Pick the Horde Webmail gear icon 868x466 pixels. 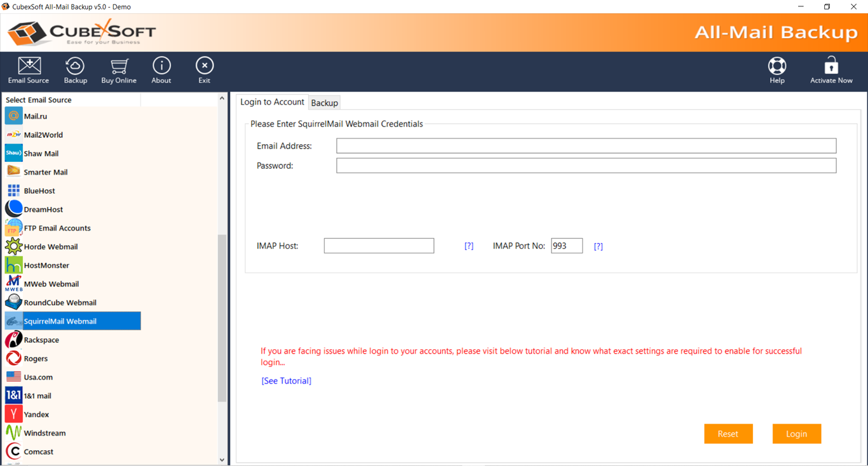(x=13, y=246)
